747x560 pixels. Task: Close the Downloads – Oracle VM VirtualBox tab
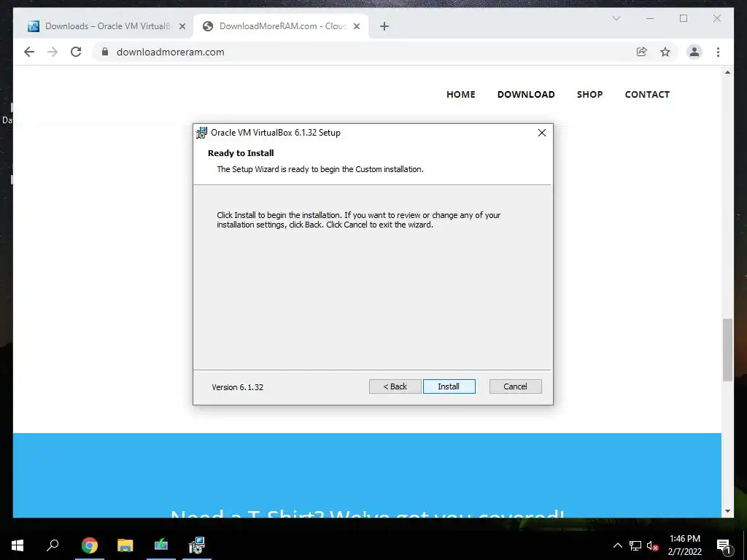182,26
